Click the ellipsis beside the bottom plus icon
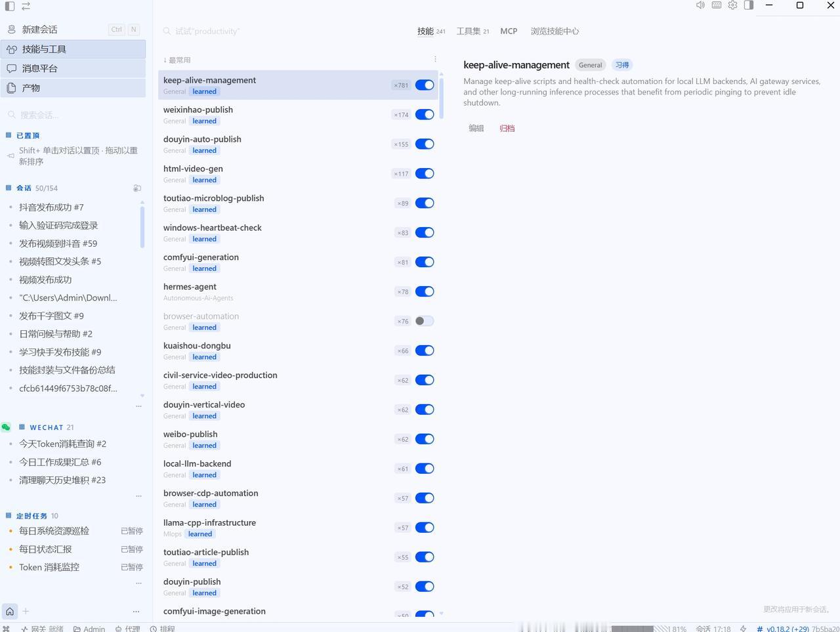The width and height of the screenshot is (840, 632). 136,612
